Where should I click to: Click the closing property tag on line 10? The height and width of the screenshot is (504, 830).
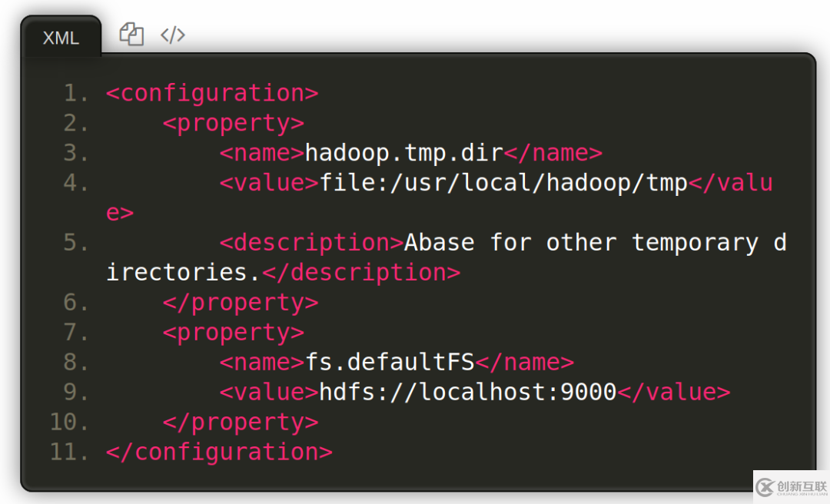coord(240,422)
